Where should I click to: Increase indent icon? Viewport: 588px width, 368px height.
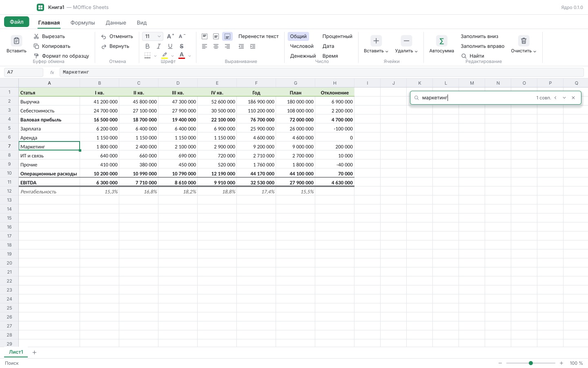[253, 46]
